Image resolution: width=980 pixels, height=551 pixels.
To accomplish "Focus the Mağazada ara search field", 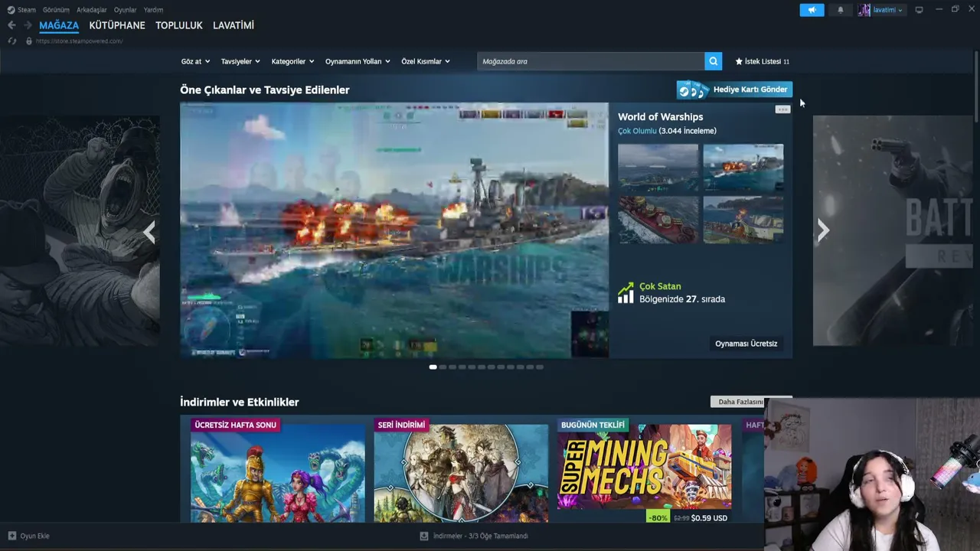I will 591,61.
